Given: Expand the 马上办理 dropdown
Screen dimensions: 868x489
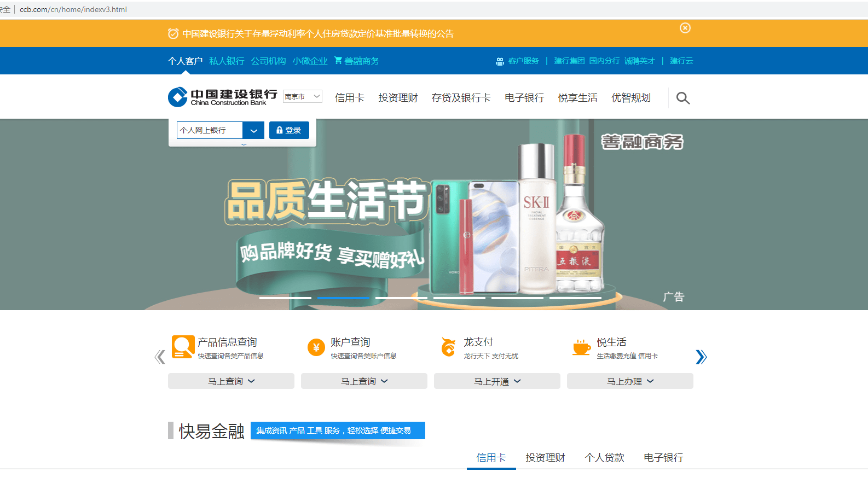Looking at the screenshot, I should (x=630, y=381).
